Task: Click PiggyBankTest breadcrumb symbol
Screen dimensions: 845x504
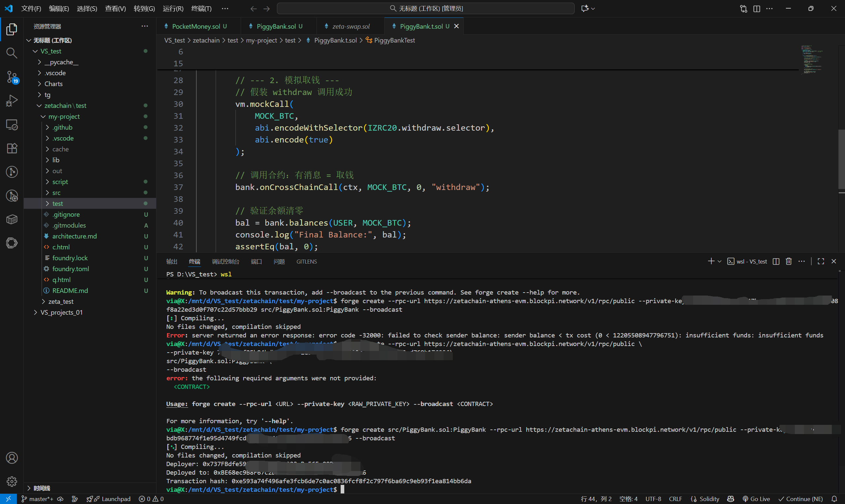Action: pos(394,41)
